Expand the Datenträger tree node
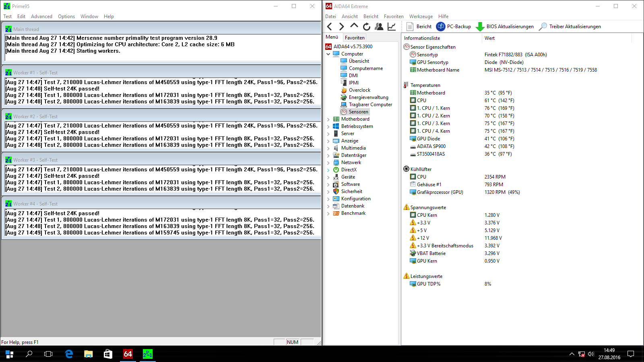The width and height of the screenshot is (644, 362). pos(328,155)
